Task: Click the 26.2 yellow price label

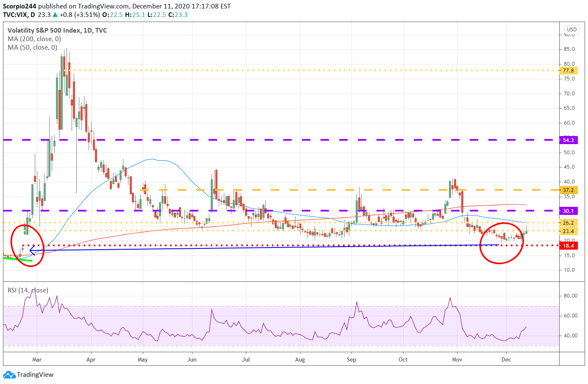Action: point(568,223)
